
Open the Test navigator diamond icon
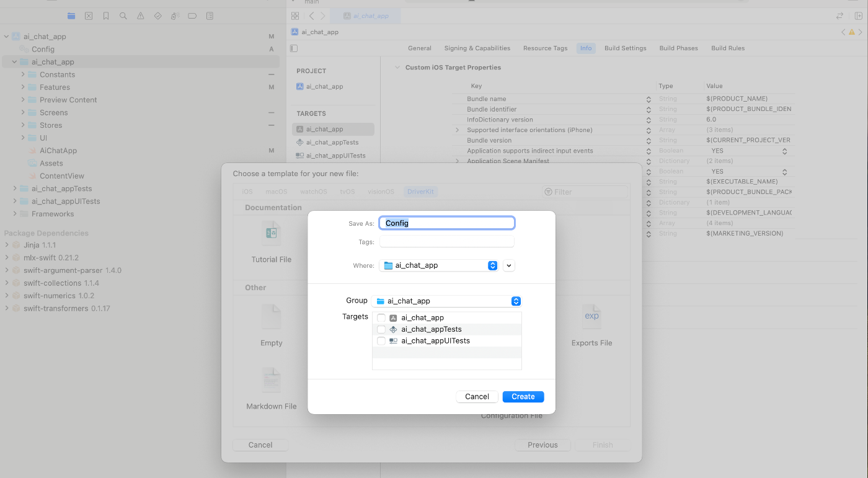pos(158,16)
